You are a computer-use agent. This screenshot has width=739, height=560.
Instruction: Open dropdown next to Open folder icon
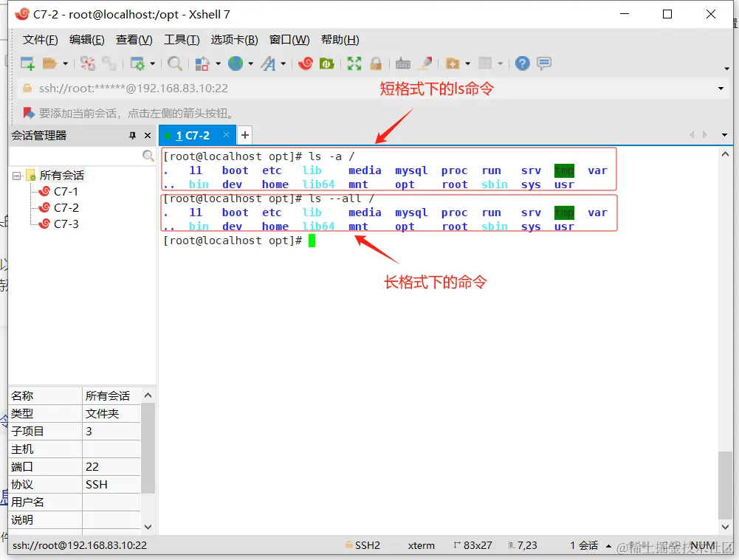pos(65,63)
